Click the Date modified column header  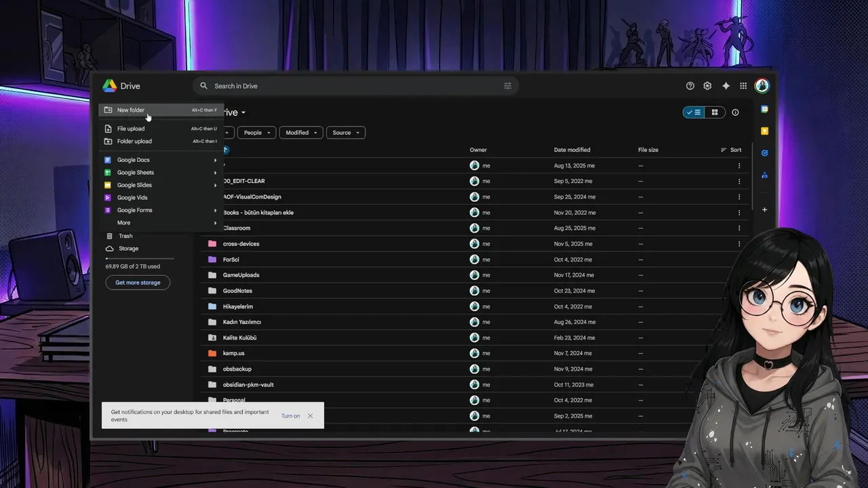pos(572,150)
